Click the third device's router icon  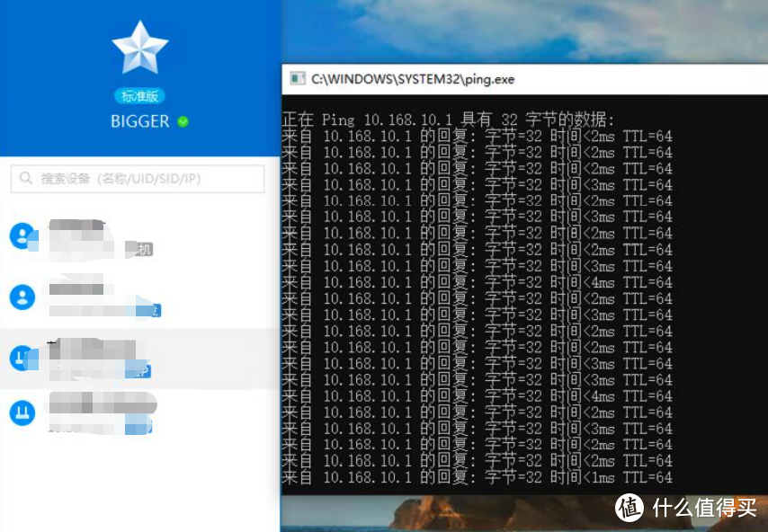click(x=22, y=358)
